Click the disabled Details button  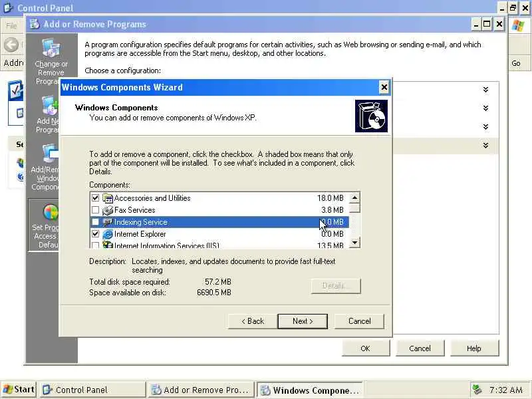pyautogui.click(x=336, y=286)
